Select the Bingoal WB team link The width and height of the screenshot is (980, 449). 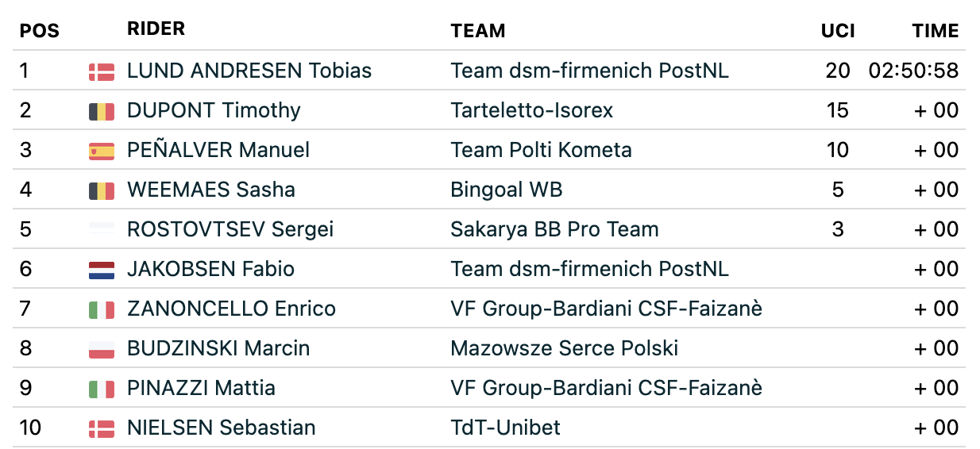coord(507,190)
